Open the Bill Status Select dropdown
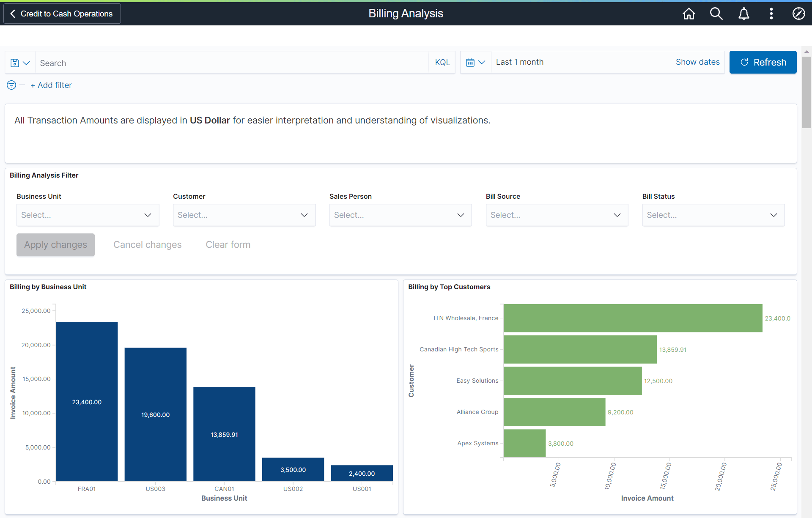This screenshot has width=812, height=518. [713, 215]
